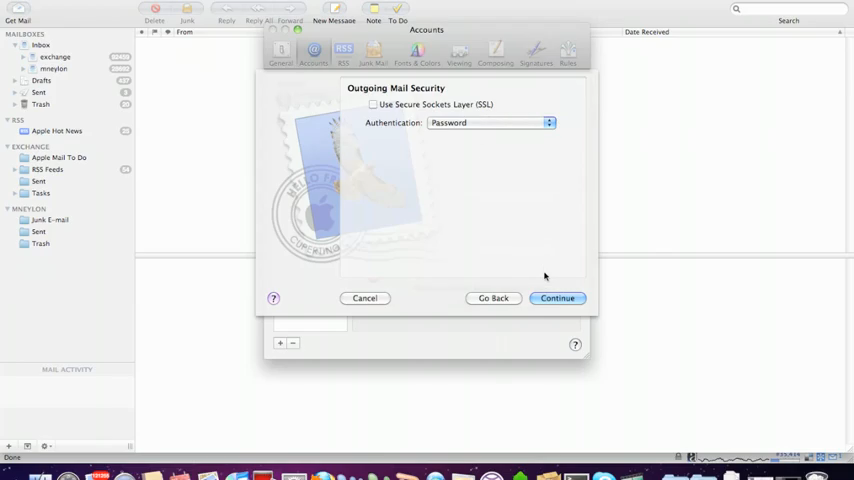854x480 pixels.
Task: Click the Delete toolbar icon
Action: click(155, 8)
